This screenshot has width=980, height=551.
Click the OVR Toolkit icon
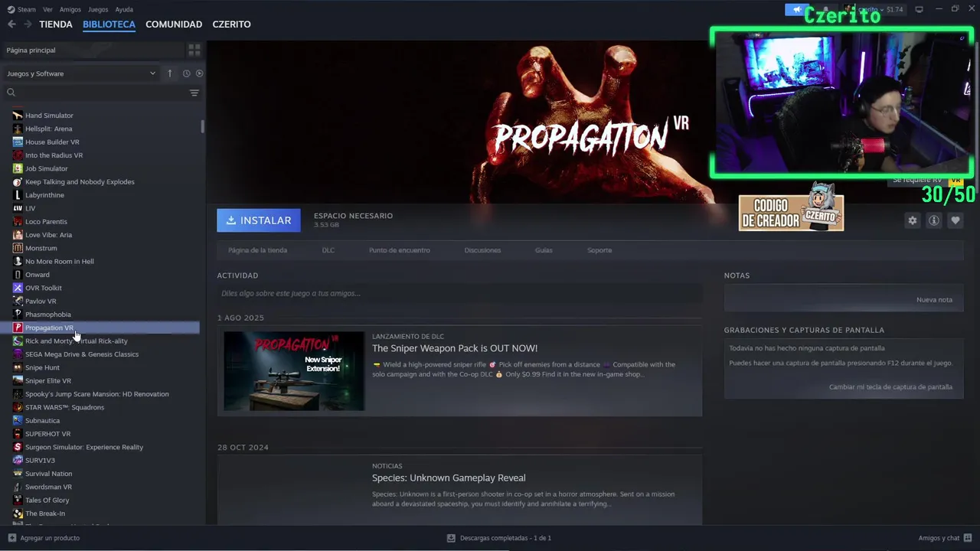(18, 288)
